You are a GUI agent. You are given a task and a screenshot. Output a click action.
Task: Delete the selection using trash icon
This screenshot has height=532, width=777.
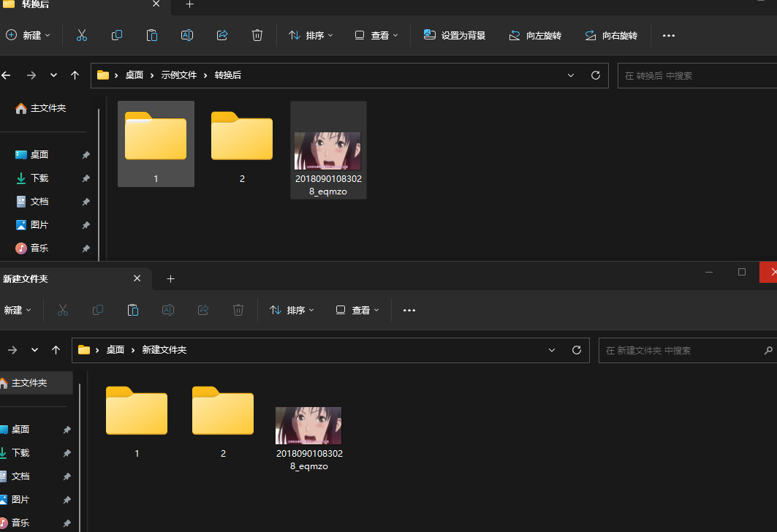(257, 34)
